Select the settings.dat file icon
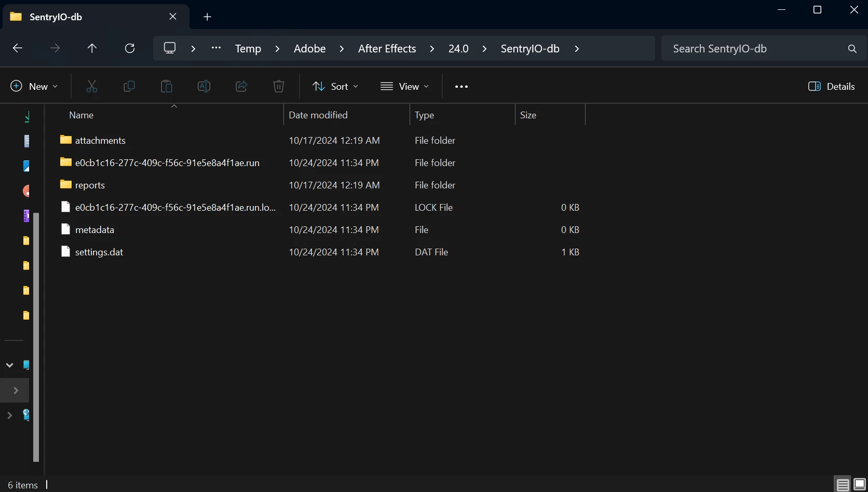The height and width of the screenshot is (492, 868). [65, 251]
